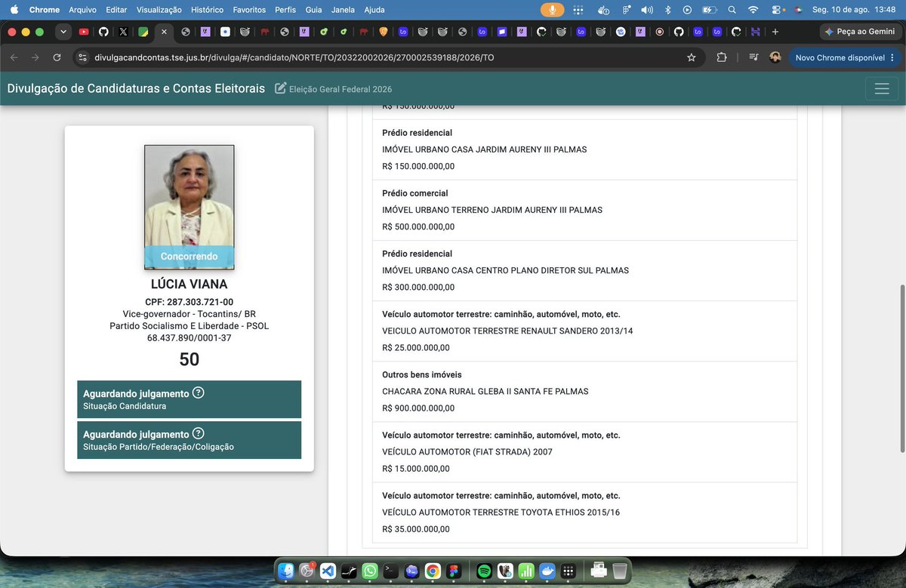The image size is (906, 588).
Task: Click CHACARA ZONA RURAL GLEBA II SANTA FE text
Action: 485,391
